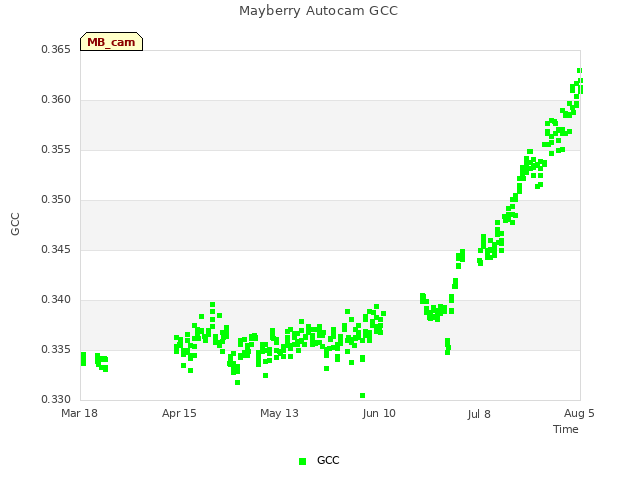Image resolution: width=640 pixels, height=480 pixels.
Task: Select the 0.340 y-axis label
Action: [56, 300]
